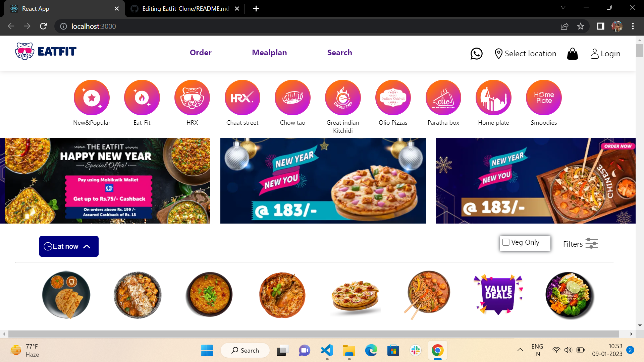Open the Mealplan menu item
Image resolution: width=644 pixels, height=362 pixels.
269,53
